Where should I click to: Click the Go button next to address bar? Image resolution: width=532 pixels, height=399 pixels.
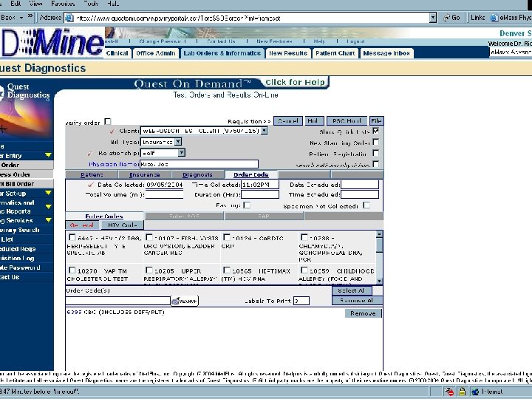(452, 18)
